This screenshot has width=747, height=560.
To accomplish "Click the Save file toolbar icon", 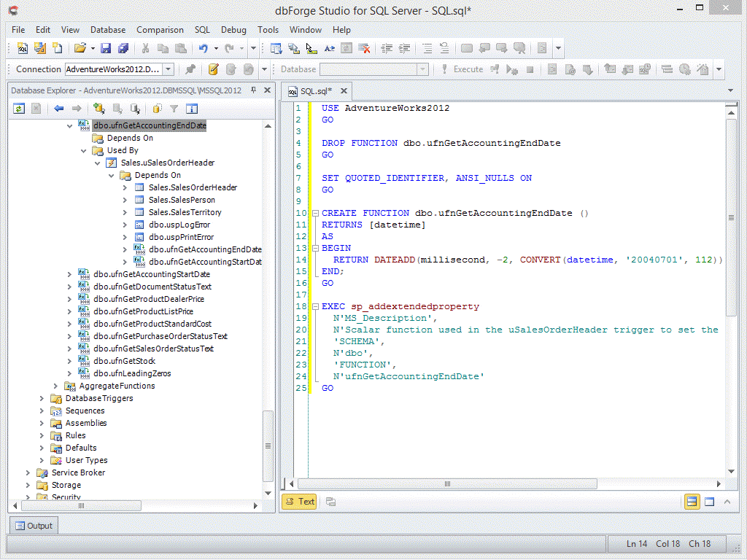I will coord(106,48).
